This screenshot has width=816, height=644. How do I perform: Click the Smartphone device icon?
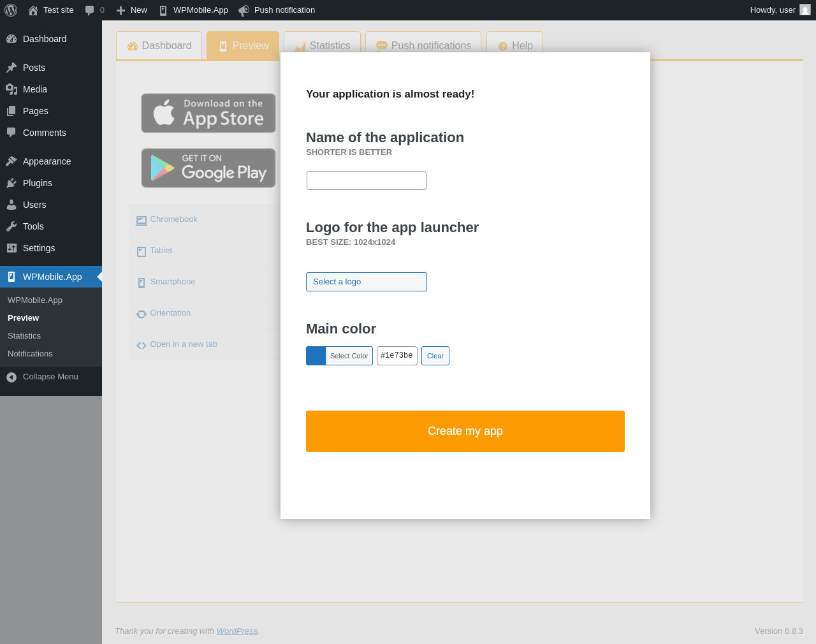tap(142, 283)
